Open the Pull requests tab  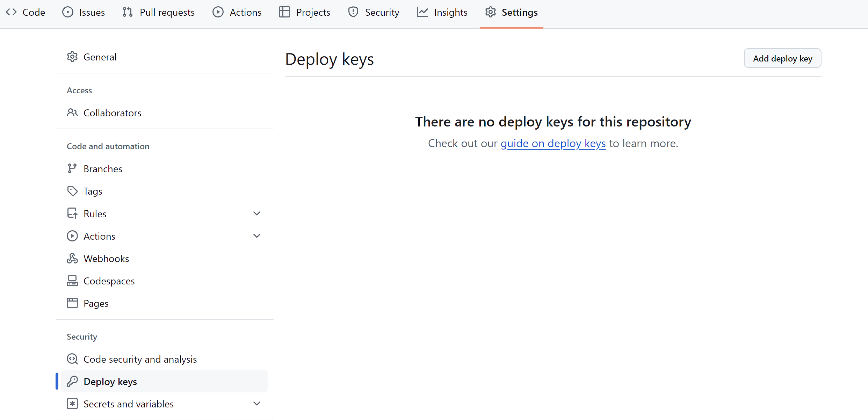[159, 13]
